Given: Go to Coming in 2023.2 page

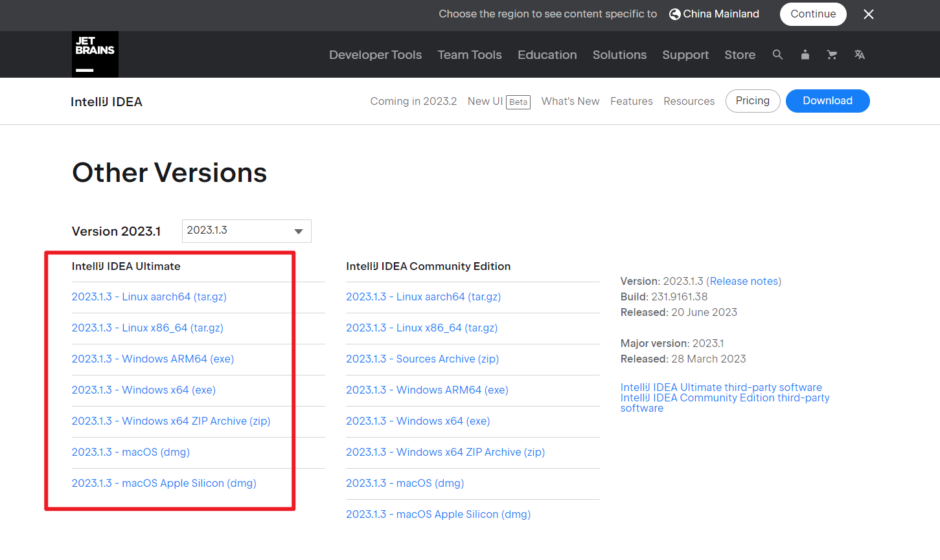Looking at the screenshot, I should [x=413, y=101].
